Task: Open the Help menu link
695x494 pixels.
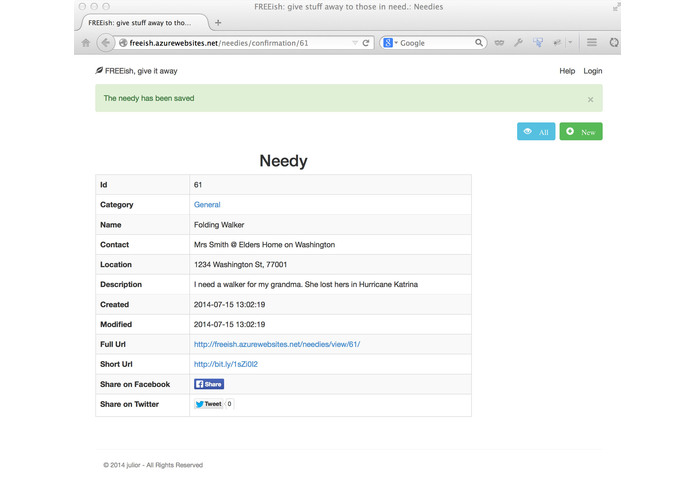Action: (567, 71)
